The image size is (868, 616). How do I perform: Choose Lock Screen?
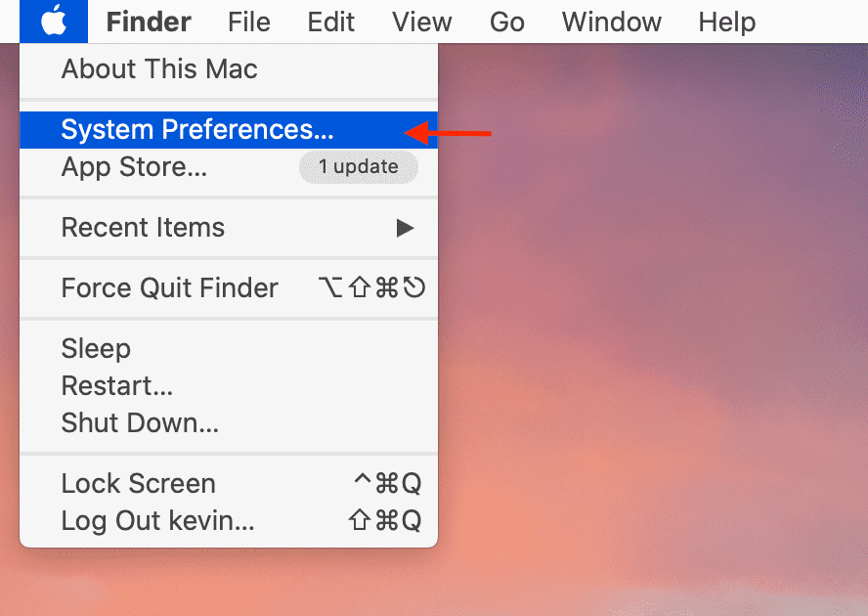coord(229,483)
